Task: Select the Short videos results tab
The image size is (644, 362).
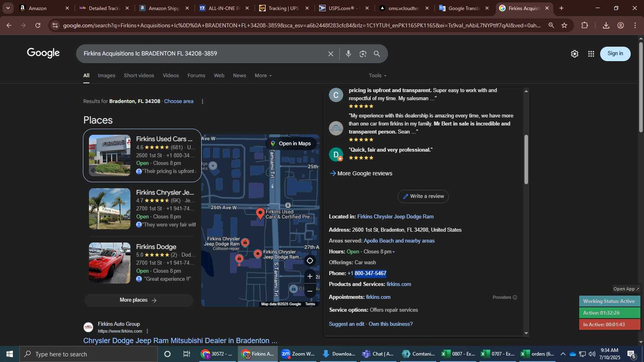Action: 139,76
